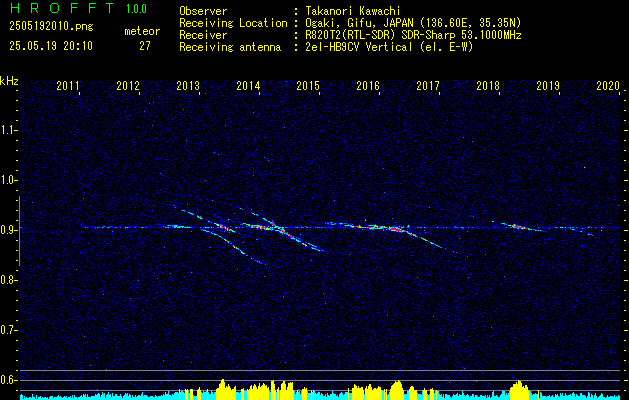The image size is (629, 400).
Task: Click the yellow power peak below 2018
Action: coord(519,388)
